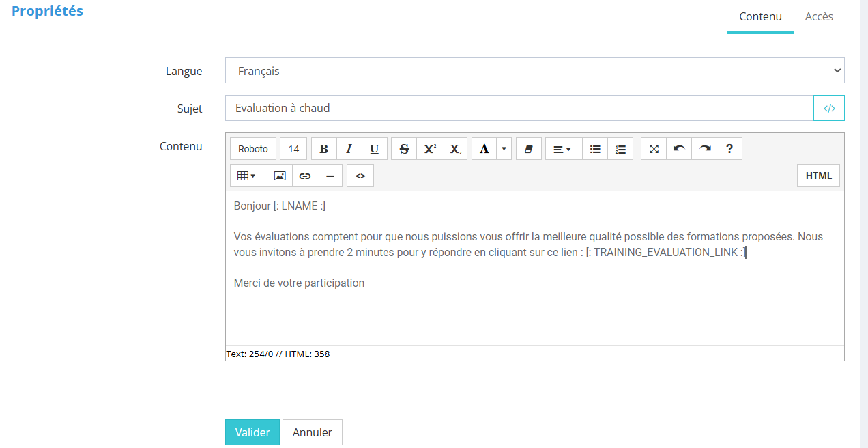868x448 pixels.
Task: Click into the Sujet text field
Action: tap(519, 108)
